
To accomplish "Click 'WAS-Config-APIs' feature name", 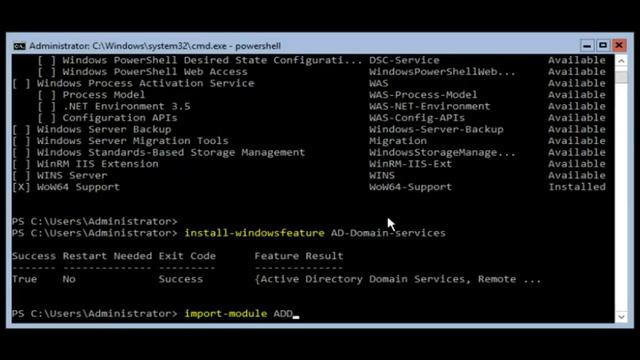I will click(x=417, y=118).
